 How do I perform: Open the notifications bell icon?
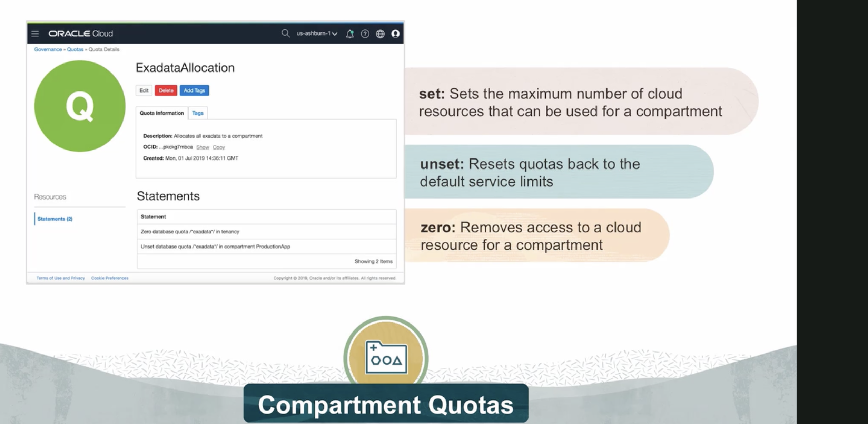point(350,33)
